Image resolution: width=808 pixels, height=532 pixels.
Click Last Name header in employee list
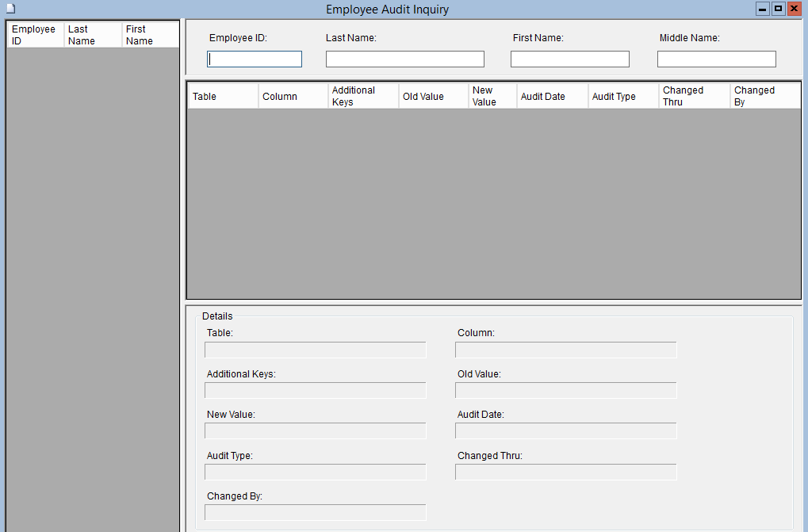93,35
